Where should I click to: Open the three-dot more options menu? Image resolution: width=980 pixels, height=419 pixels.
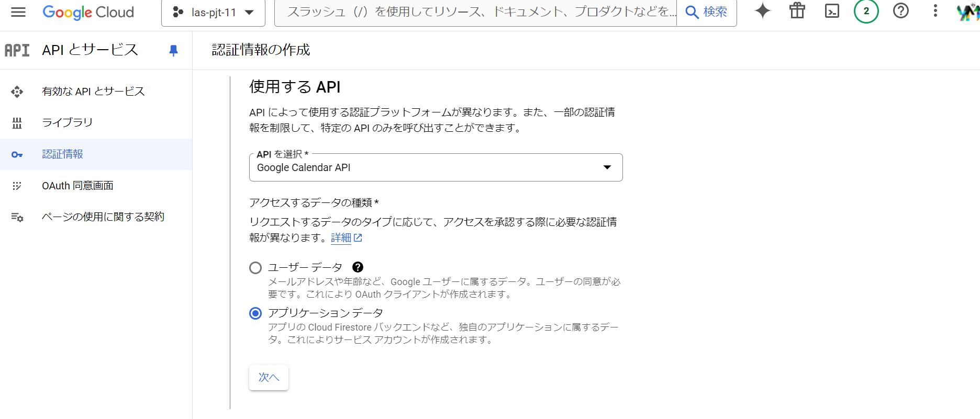[x=936, y=11]
